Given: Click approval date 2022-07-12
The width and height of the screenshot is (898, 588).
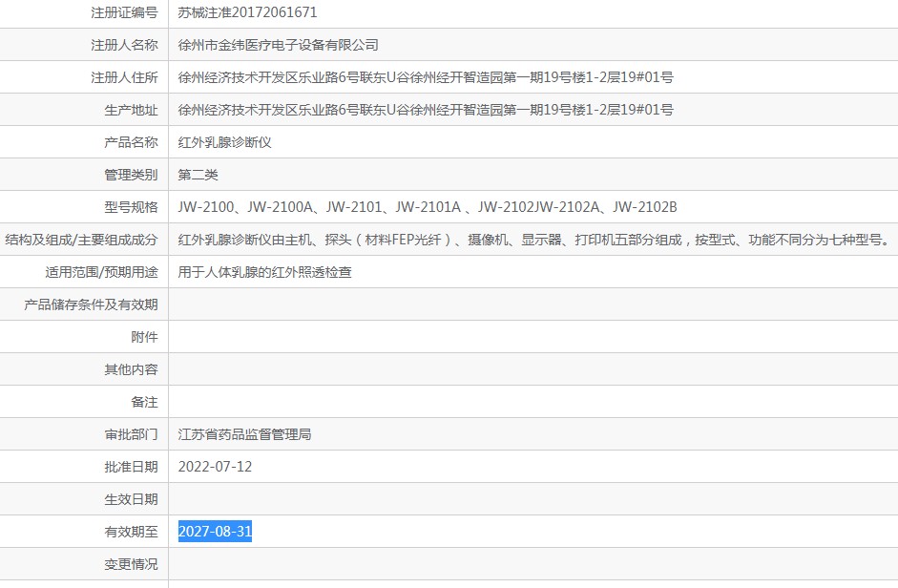Looking at the screenshot, I should tap(215, 467).
